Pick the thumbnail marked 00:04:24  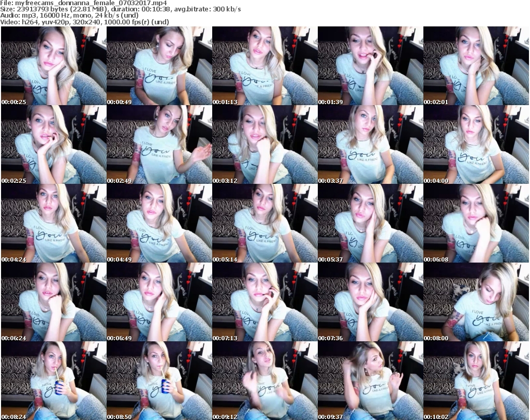[53, 223]
